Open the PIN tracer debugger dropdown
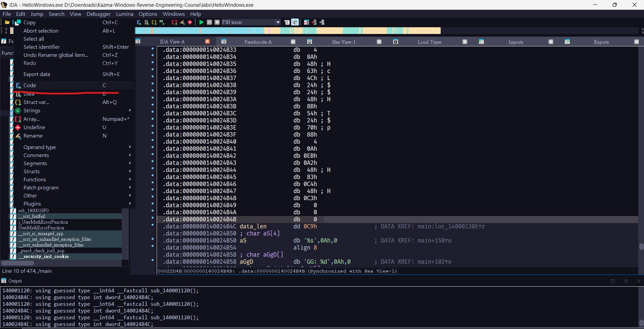The width and height of the screenshot is (644, 329). click(x=278, y=22)
